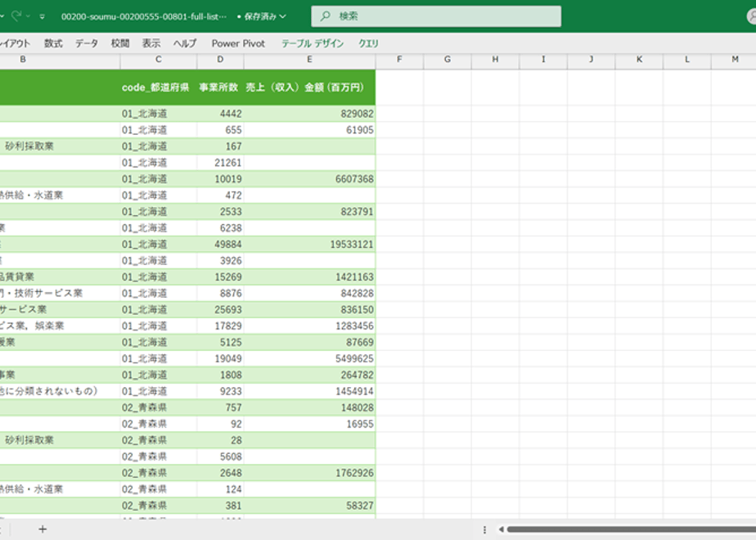Select cell with value 1454914
Viewport: 756px width, 540px height.
click(309, 391)
